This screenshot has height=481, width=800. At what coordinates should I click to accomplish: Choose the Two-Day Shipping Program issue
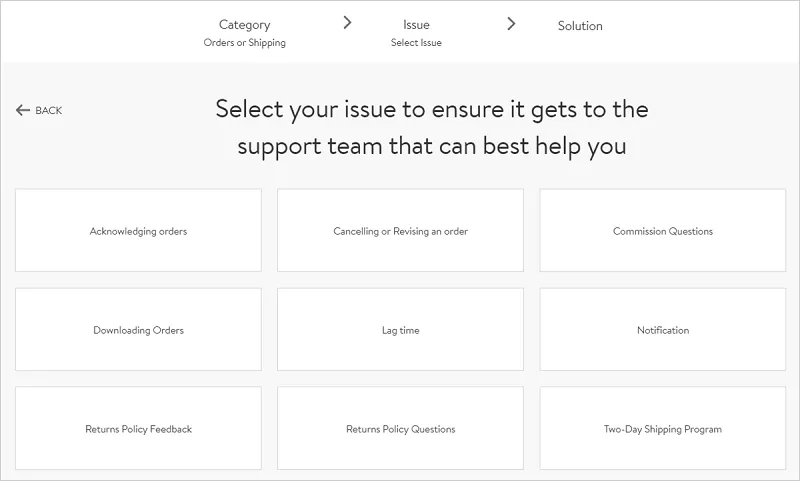point(662,429)
